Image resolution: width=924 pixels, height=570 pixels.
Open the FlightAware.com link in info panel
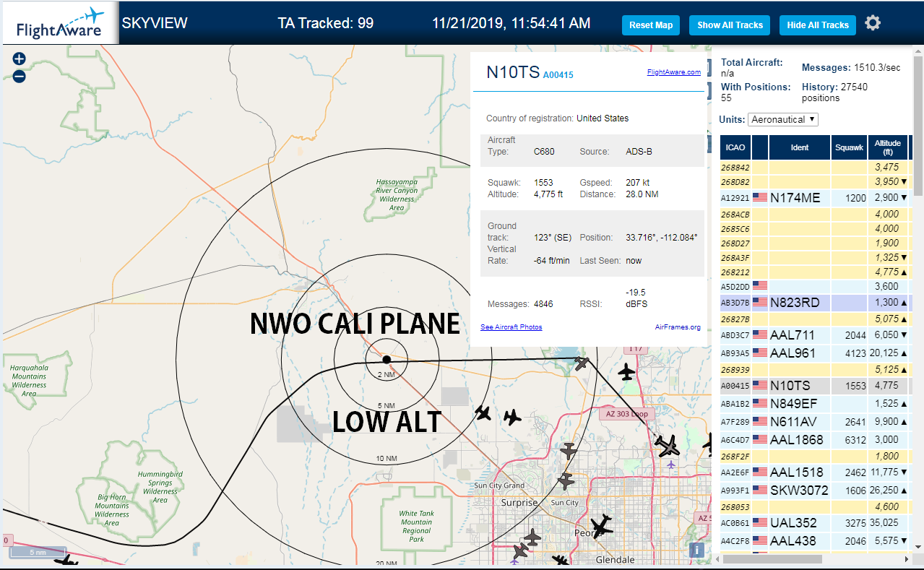click(x=674, y=72)
